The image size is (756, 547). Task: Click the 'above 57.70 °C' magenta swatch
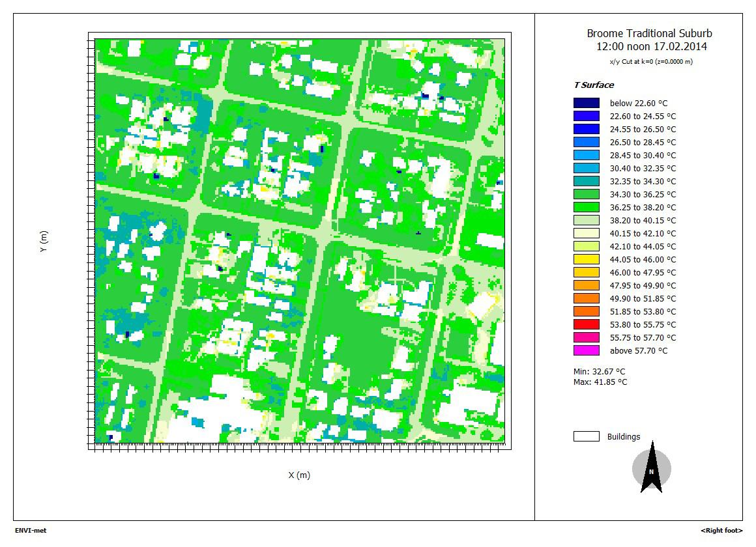587,350
